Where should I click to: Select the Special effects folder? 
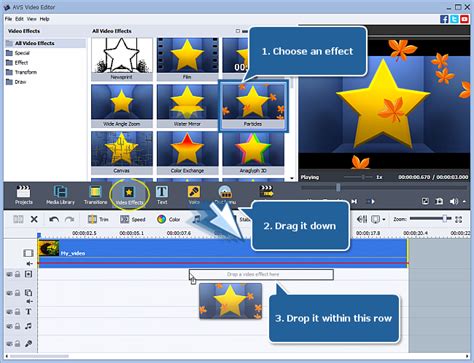click(18, 53)
